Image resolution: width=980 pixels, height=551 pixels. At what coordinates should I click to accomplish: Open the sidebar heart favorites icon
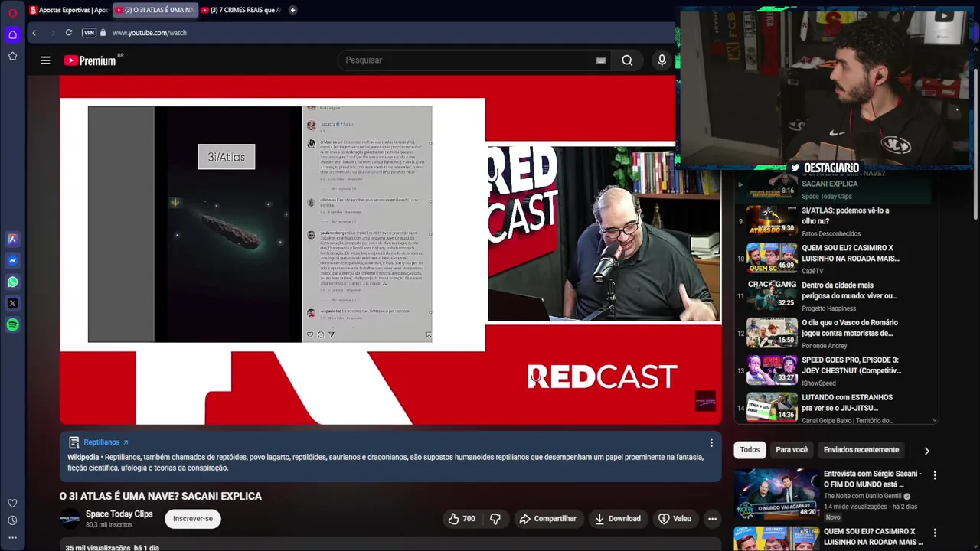click(12, 503)
